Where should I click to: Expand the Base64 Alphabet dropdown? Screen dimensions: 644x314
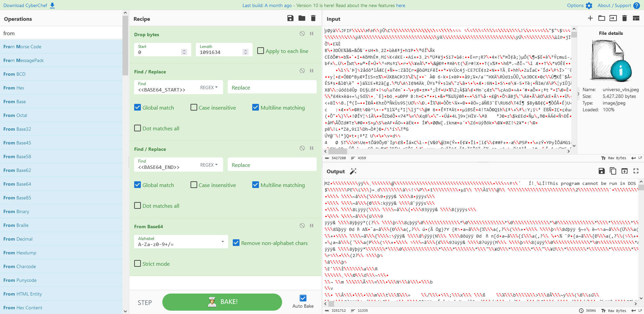222,242
